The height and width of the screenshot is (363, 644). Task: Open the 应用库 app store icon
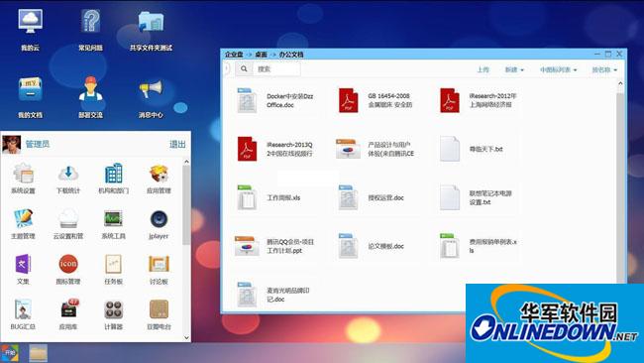pyautogui.click(x=68, y=309)
